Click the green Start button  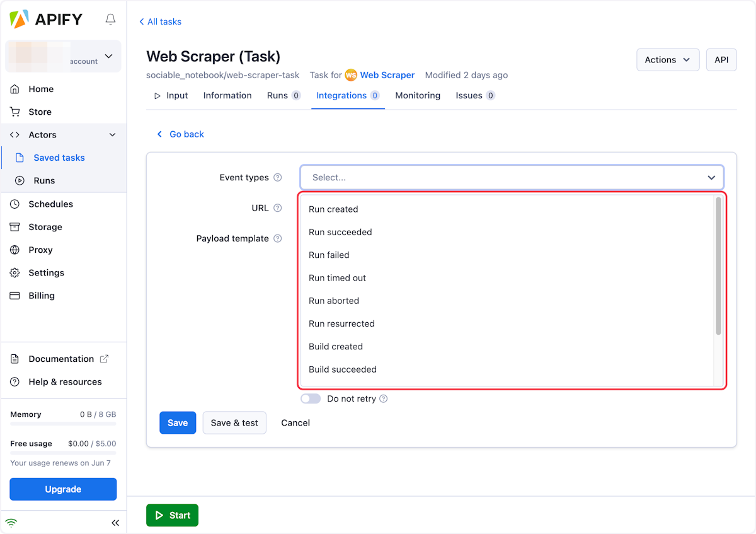[172, 515]
